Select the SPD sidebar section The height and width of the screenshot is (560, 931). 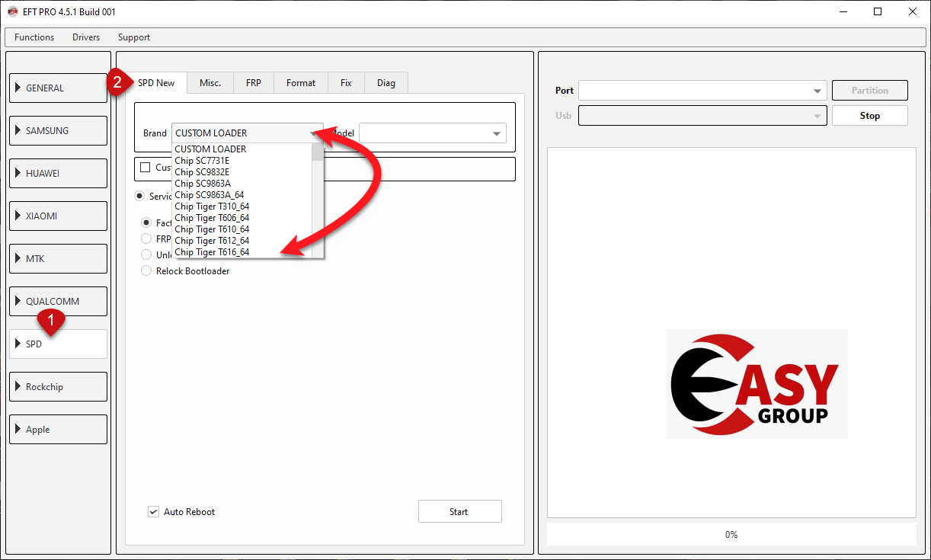pos(58,344)
